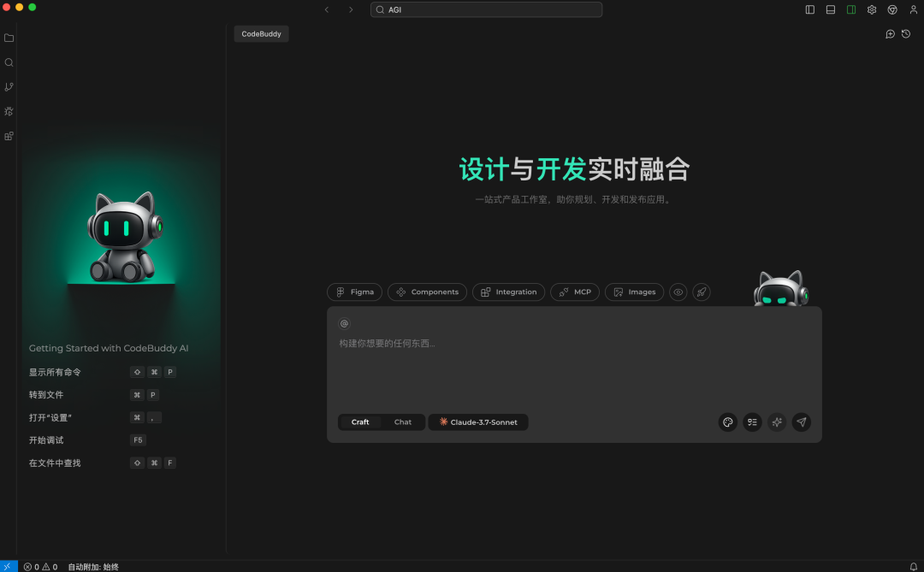Toggle the bottom panel layout icon
924x572 pixels.
[x=830, y=9]
